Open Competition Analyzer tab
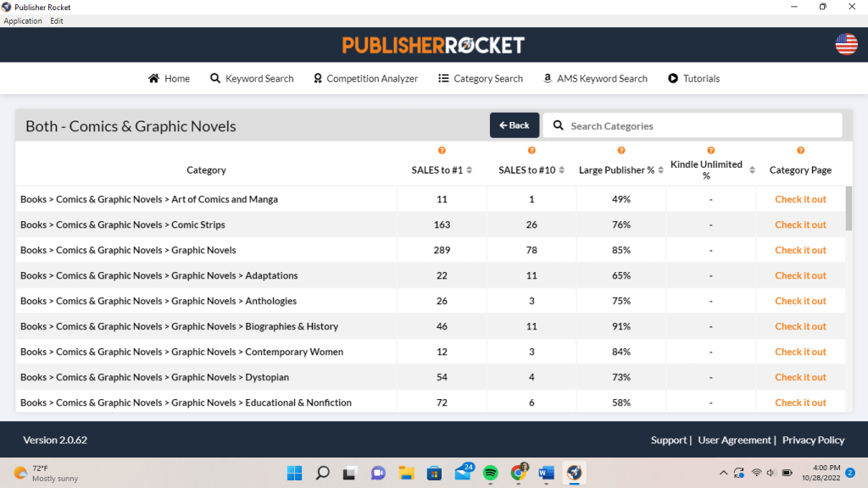This screenshot has width=868, height=488. [x=366, y=79]
